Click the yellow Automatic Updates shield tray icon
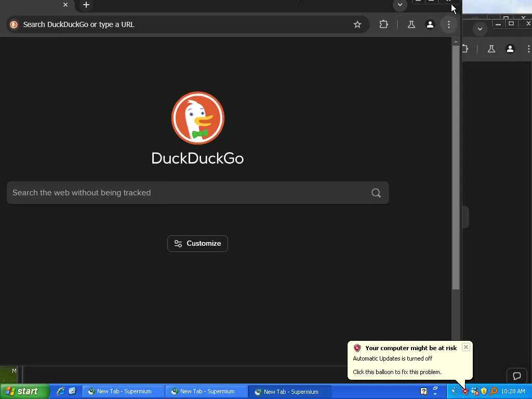 [x=484, y=392]
